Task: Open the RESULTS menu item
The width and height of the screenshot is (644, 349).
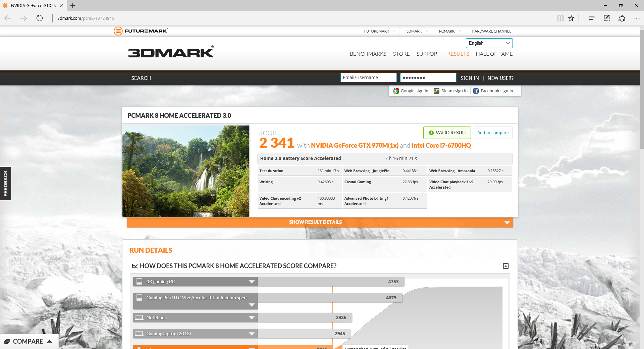Action: tap(458, 54)
